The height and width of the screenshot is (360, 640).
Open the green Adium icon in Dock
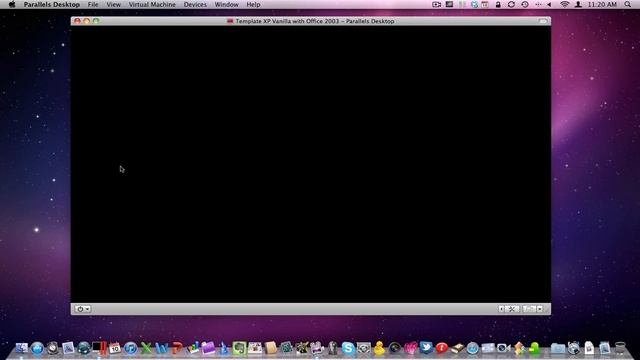tap(534, 348)
